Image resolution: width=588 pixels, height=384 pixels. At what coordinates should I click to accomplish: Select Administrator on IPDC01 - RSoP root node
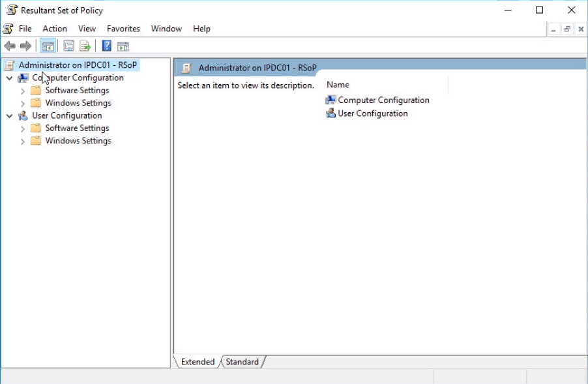tap(78, 65)
